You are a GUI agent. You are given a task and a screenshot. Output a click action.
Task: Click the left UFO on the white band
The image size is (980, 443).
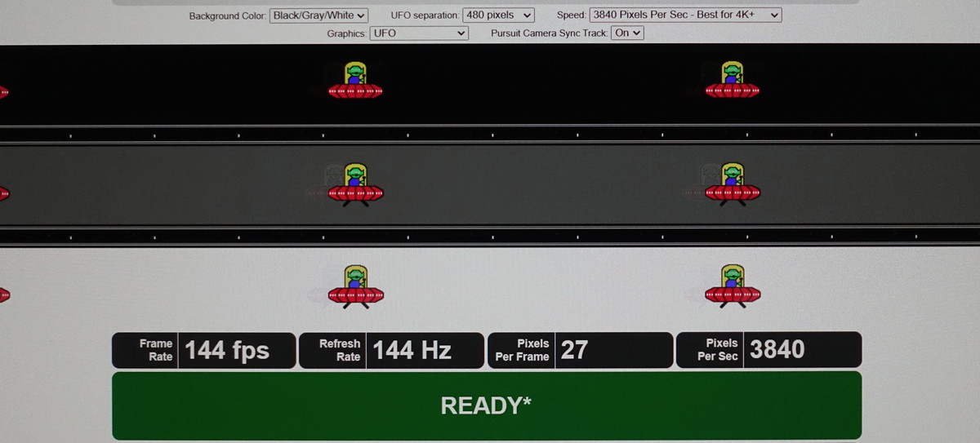tap(355, 286)
